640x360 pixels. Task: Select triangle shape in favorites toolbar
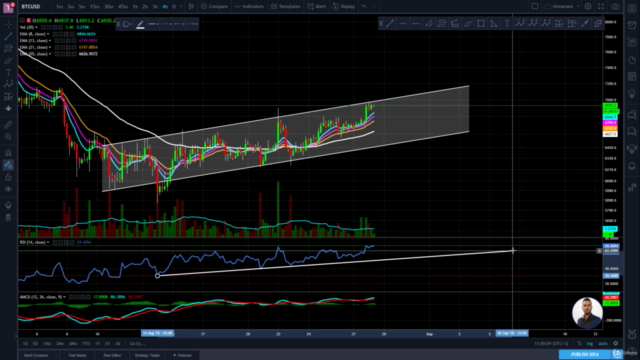(x=494, y=24)
